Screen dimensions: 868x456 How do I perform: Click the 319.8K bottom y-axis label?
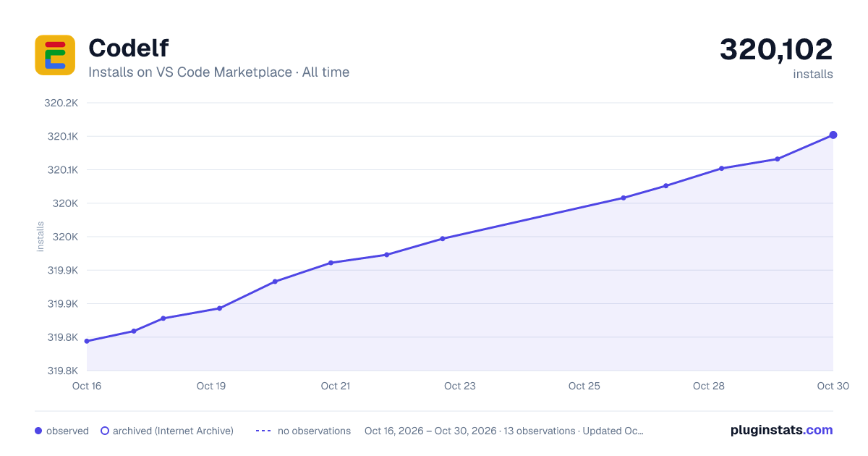click(x=62, y=371)
